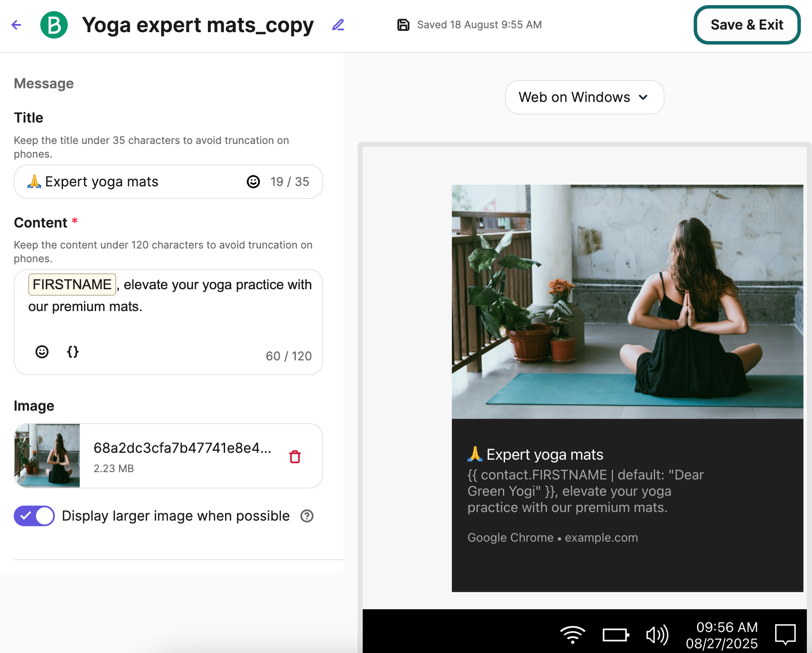Toggle Display larger image when possible
This screenshot has height=653, width=812.
click(34, 516)
